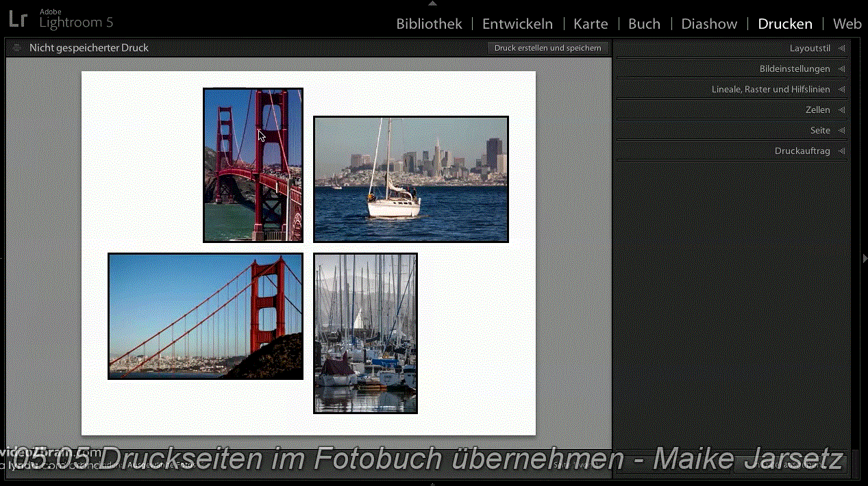Expand the Bildeinstellungen panel triangle
The image size is (868, 486).
[x=841, y=69]
